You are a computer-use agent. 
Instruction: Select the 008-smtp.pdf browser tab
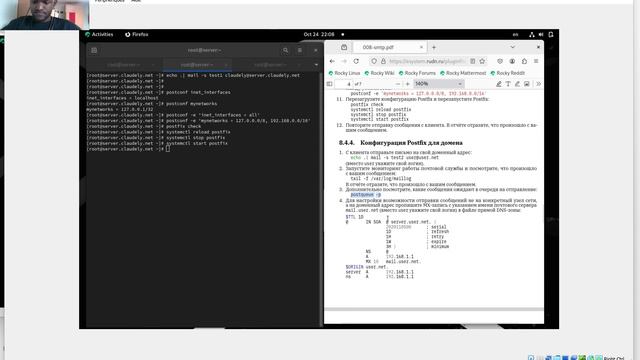coord(389,47)
